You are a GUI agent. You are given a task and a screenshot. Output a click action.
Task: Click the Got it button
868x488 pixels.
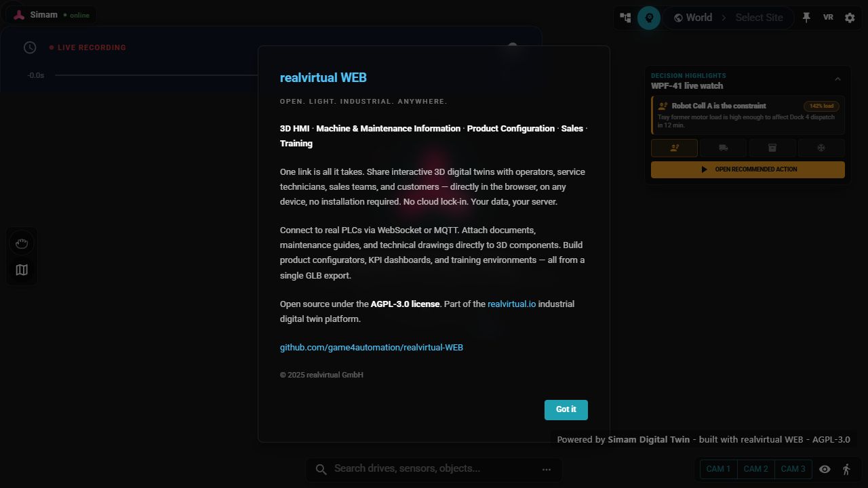(566, 409)
